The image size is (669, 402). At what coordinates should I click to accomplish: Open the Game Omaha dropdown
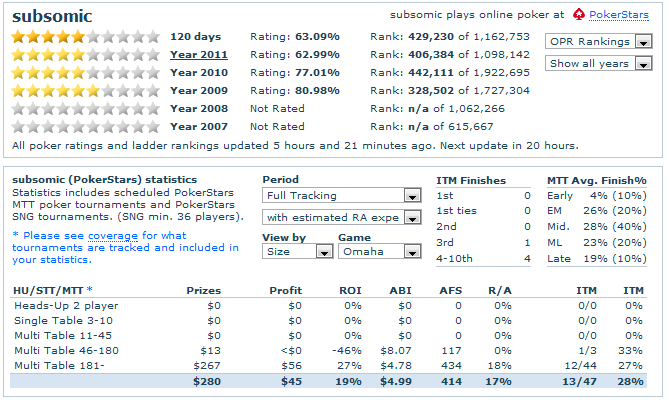[x=380, y=252]
